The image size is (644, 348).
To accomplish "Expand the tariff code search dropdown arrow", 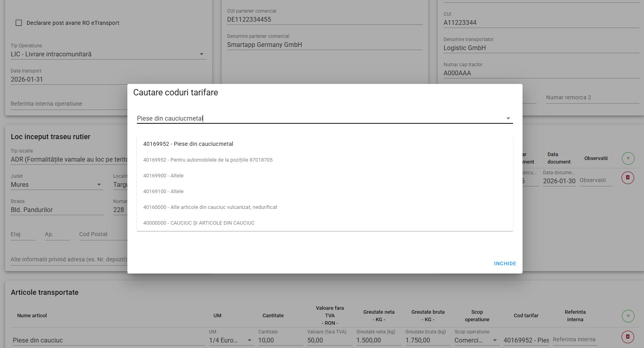I will 508,118.
